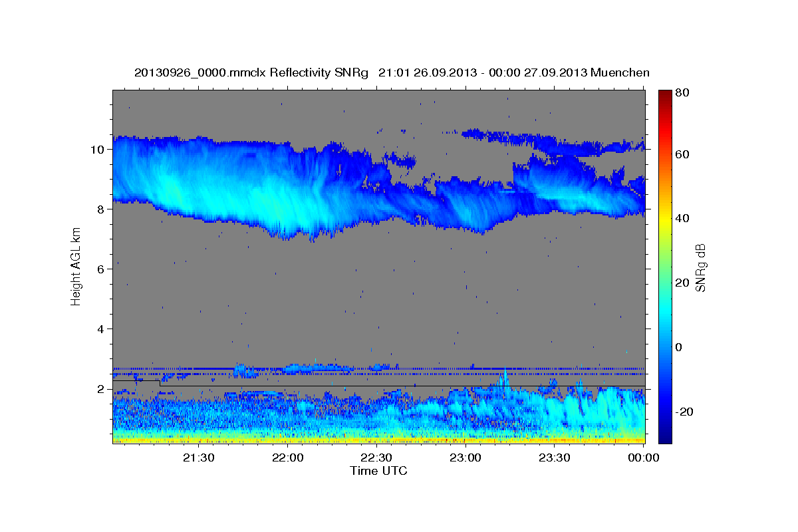Viewport: 798px width, 532px height.
Task: Click the 23:00 time tick label
Action: point(465,458)
